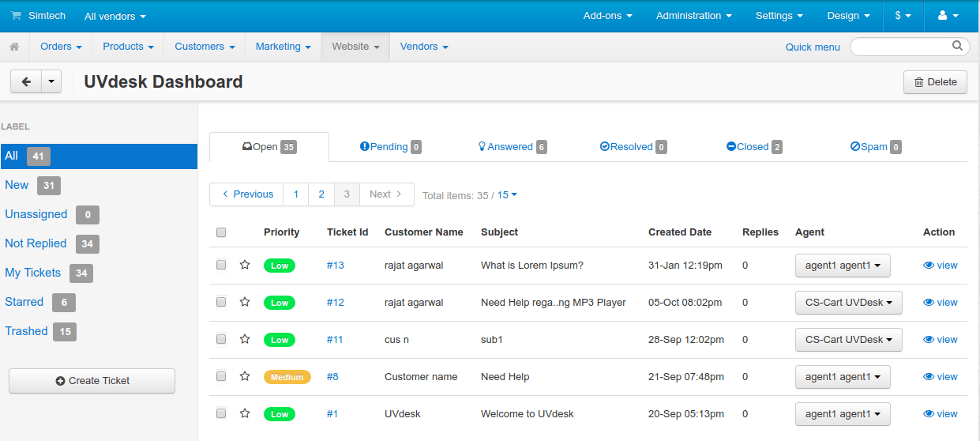This screenshot has width=980, height=441.
Task: Open the Settings menu
Action: 779,16
